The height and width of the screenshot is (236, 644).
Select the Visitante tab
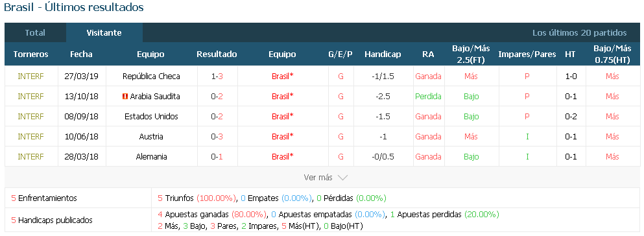pos(104,33)
